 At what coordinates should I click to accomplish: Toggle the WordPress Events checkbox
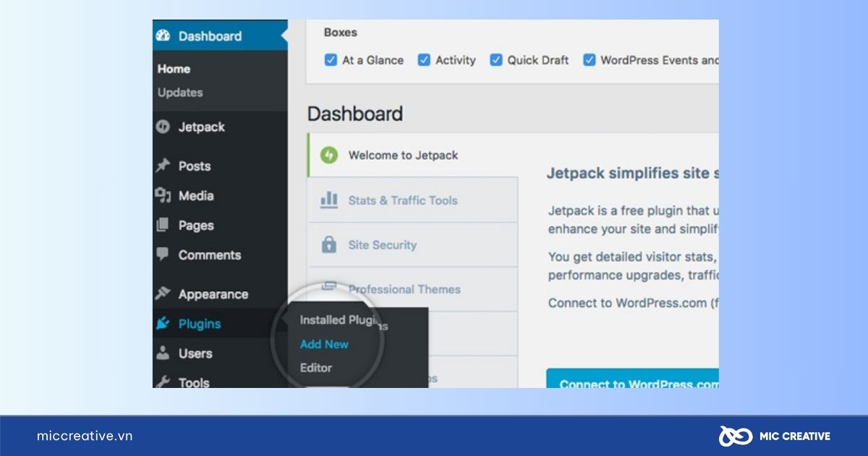tap(589, 60)
